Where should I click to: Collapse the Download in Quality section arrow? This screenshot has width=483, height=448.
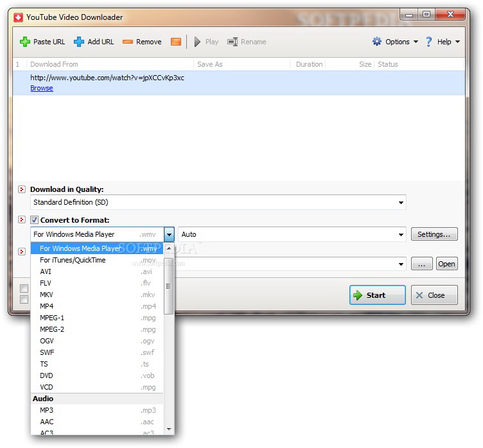click(22, 189)
